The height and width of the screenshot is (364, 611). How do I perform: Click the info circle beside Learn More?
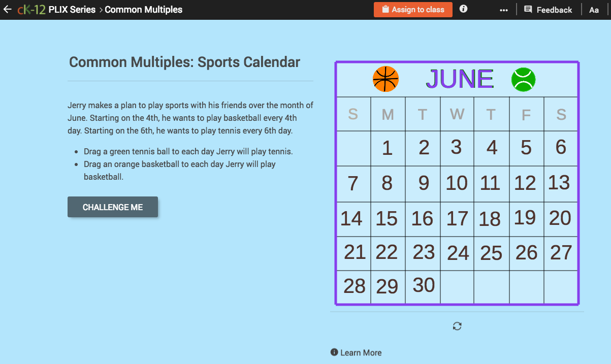(334, 352)
